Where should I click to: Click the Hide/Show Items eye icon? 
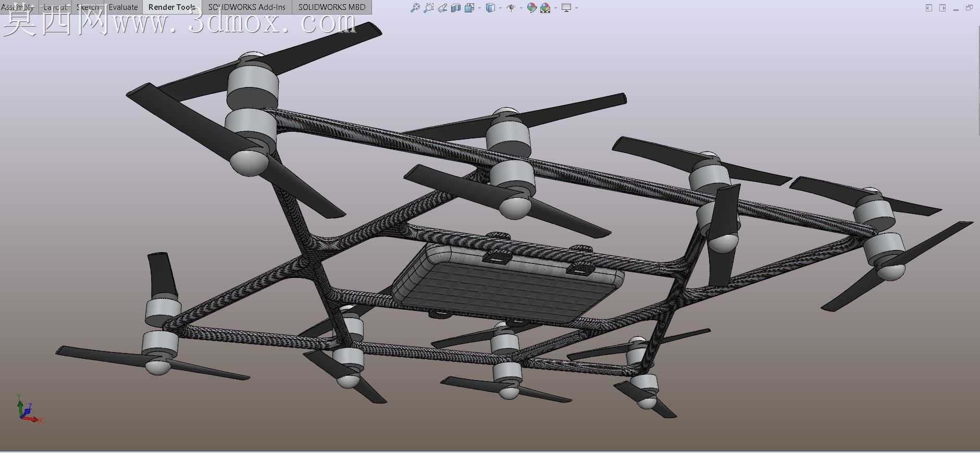pos(511,8)
